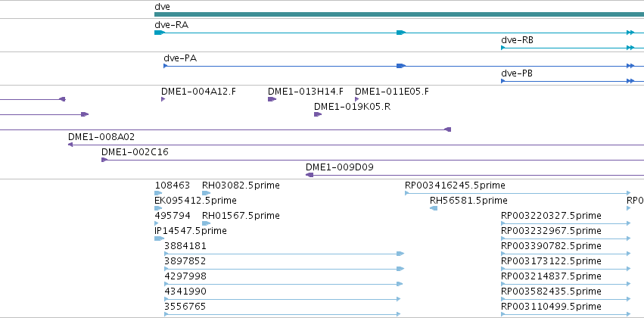The height and width of the screenshot is (318, 644).
Task: Click the RH03082.5prime EST label
Action: click(x=241, y=185)
